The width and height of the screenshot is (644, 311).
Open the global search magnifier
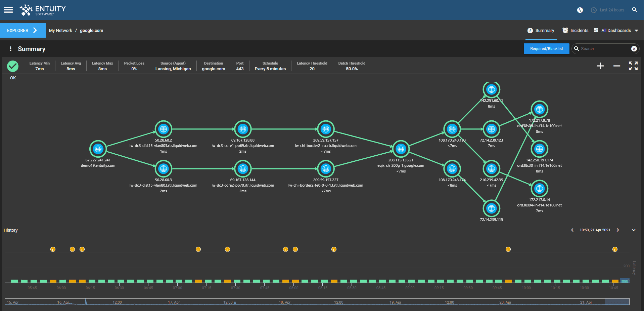click(x=635, y=10)
